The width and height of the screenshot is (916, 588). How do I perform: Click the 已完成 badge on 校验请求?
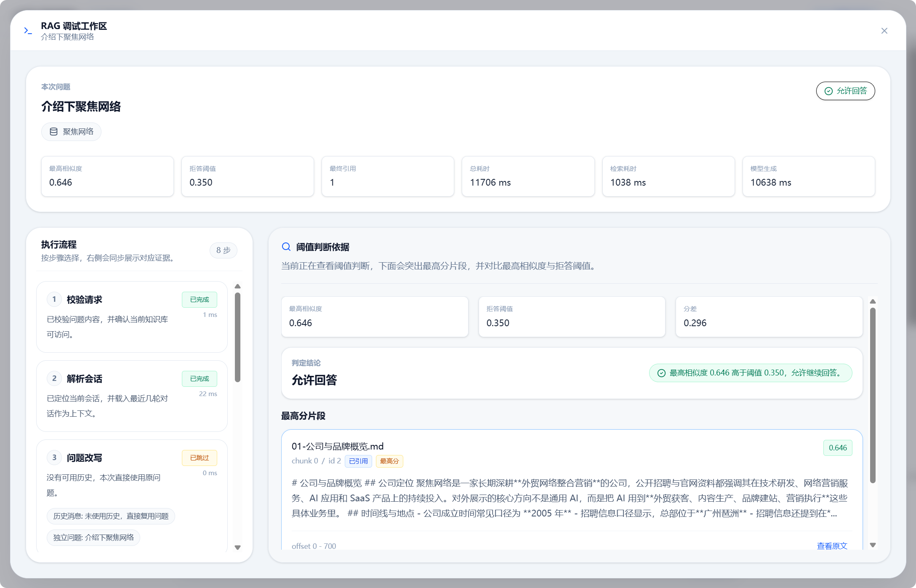[x=200, y=300]
